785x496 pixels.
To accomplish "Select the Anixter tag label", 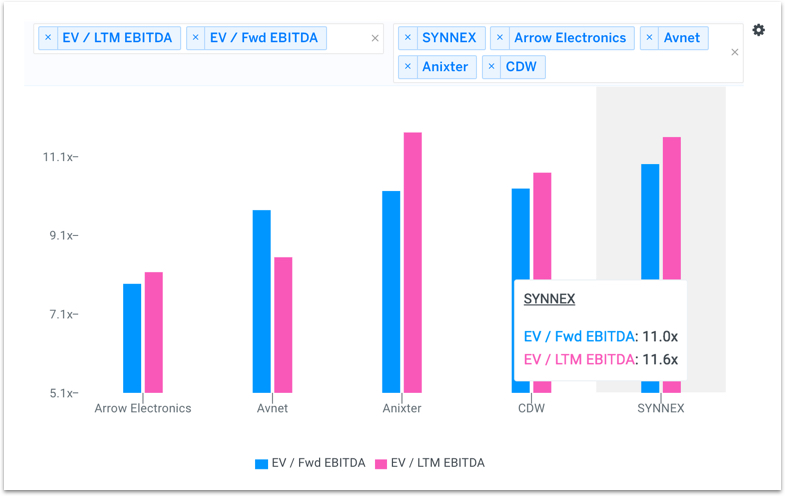I will point(445,67).
